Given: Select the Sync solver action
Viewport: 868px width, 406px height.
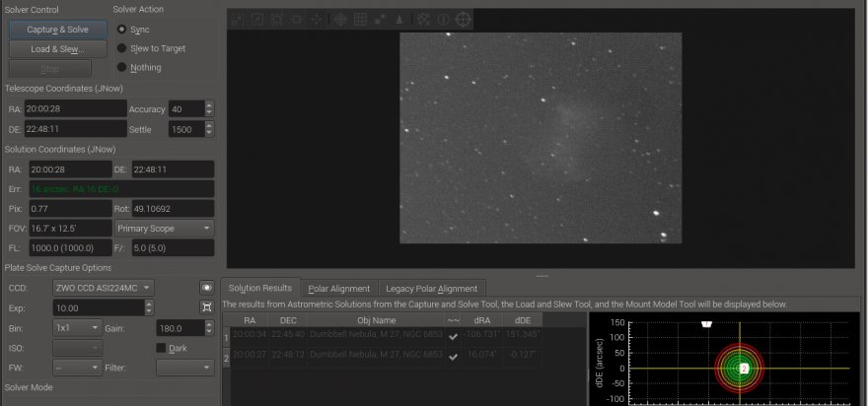Looking at the screenshot, I should coord(122,30).
